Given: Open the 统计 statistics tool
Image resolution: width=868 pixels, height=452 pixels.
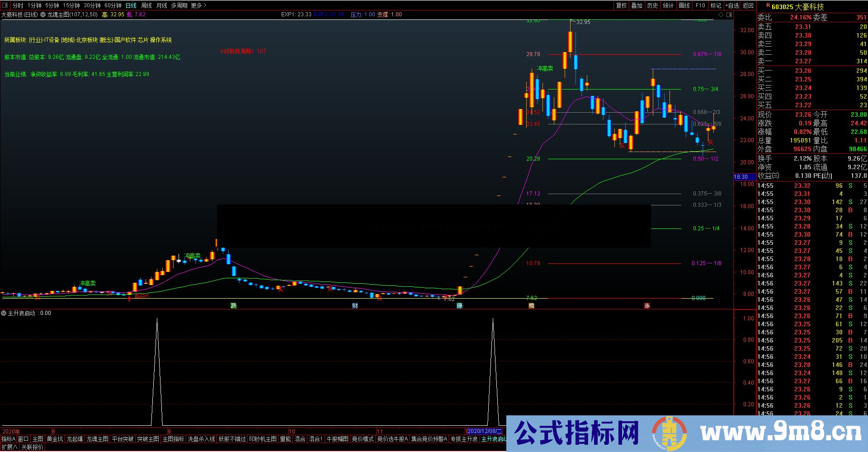Looking at the screenshot, I should tap(668, 5).
